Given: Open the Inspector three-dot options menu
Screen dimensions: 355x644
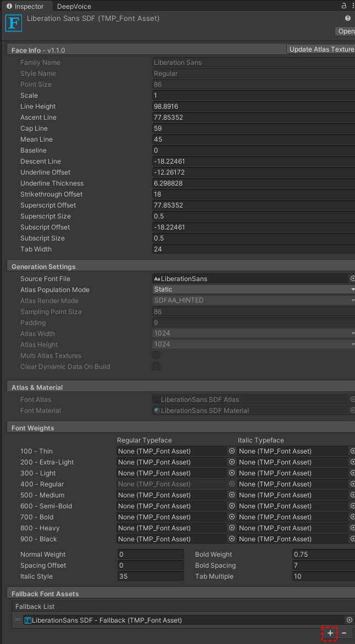Looking at the screenshot, I should tap(353, 5).
